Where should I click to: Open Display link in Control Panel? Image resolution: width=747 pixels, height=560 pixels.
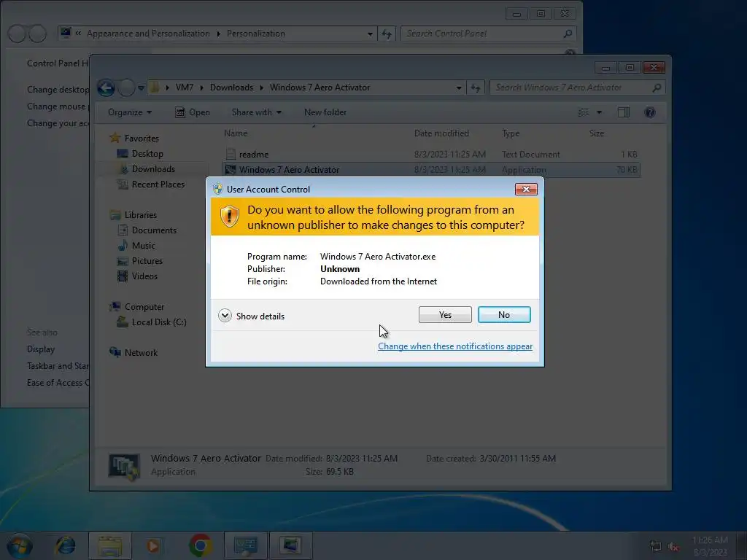pos(41,349)
